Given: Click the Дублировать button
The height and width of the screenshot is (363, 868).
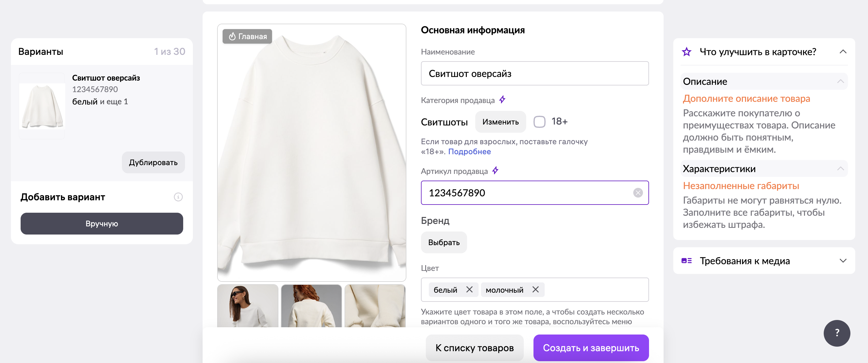Looking at the screenshot, I should (153, 162).
